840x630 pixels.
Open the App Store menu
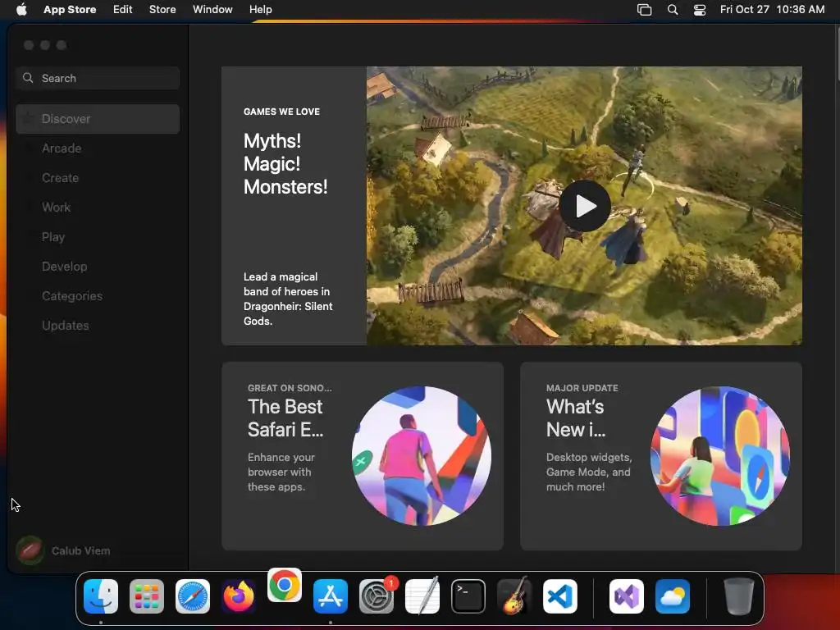(70, 9)
